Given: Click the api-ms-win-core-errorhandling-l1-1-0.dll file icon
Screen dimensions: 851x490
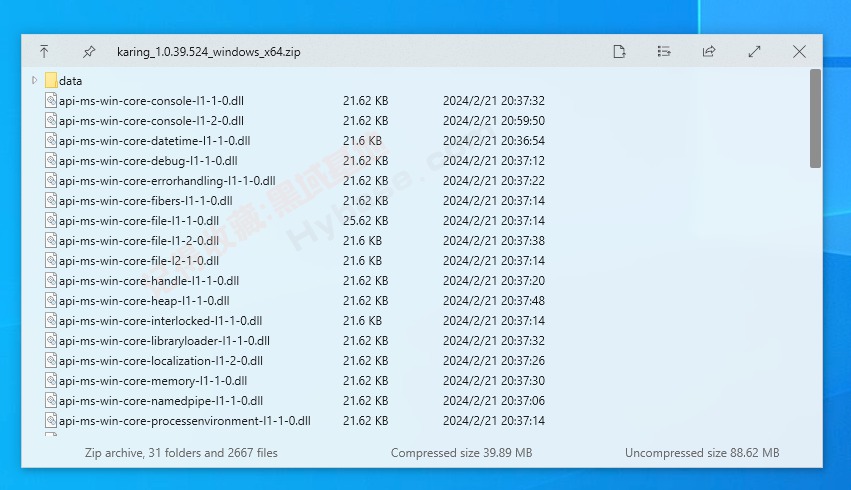Looking at the screenshot, I should 51,180.
